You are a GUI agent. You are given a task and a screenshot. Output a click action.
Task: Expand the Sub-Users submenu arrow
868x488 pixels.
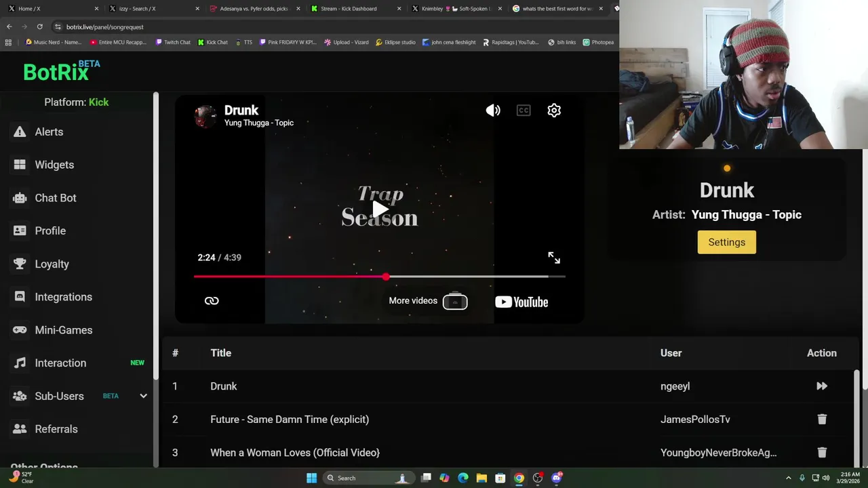coord(143,396)
